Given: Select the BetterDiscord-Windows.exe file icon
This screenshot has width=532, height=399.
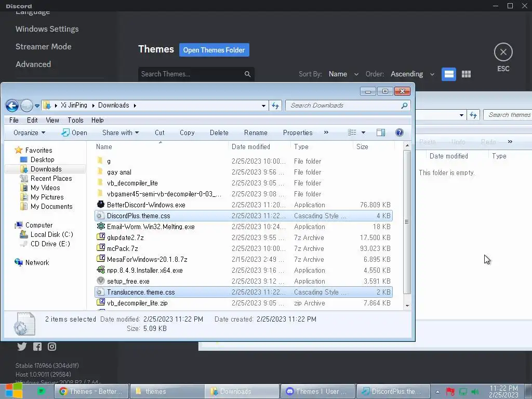Looking at the screenshot, I should click(x=100, y=205).
